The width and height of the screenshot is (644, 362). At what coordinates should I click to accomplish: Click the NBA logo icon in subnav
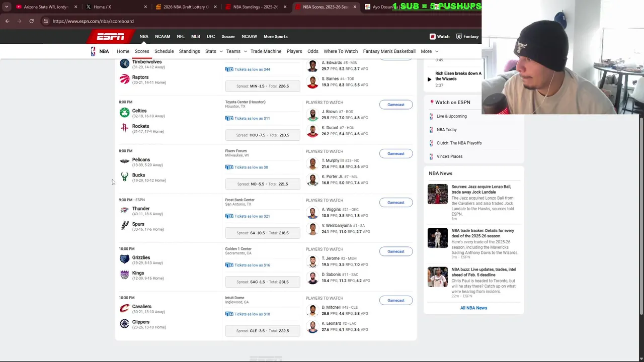pyautogui.click(x=93, y=51)
